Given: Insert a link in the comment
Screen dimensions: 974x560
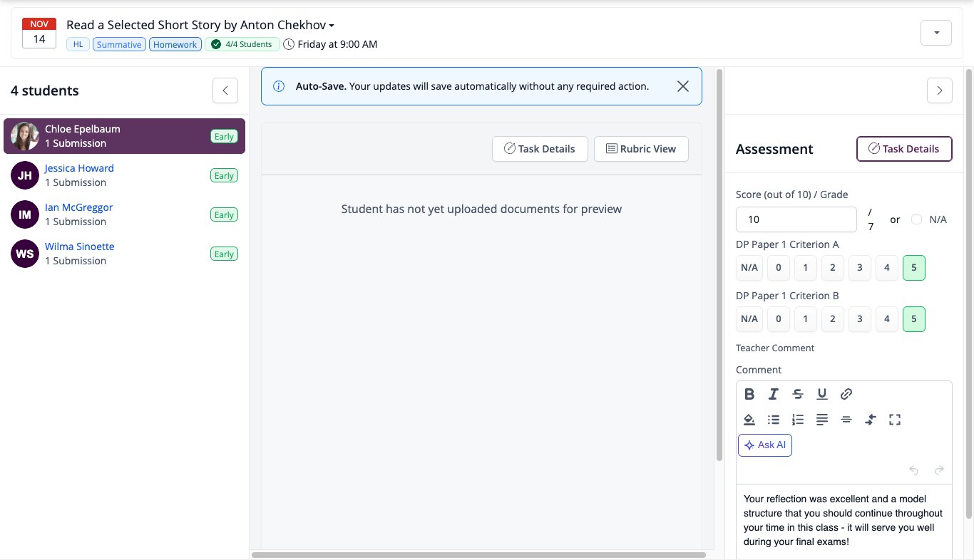Looking at the screenshot, I should click(x=846, y=394).
